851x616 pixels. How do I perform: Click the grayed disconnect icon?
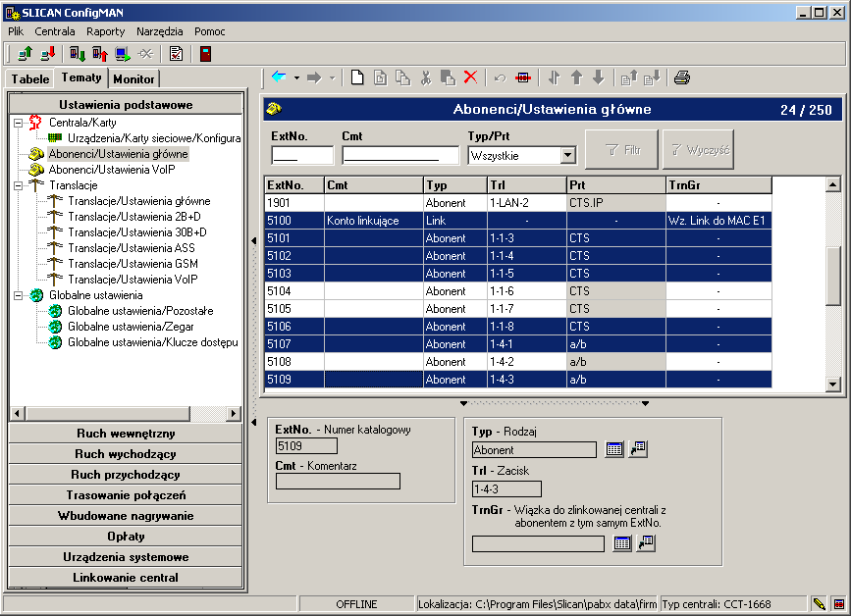pos(145,54)
